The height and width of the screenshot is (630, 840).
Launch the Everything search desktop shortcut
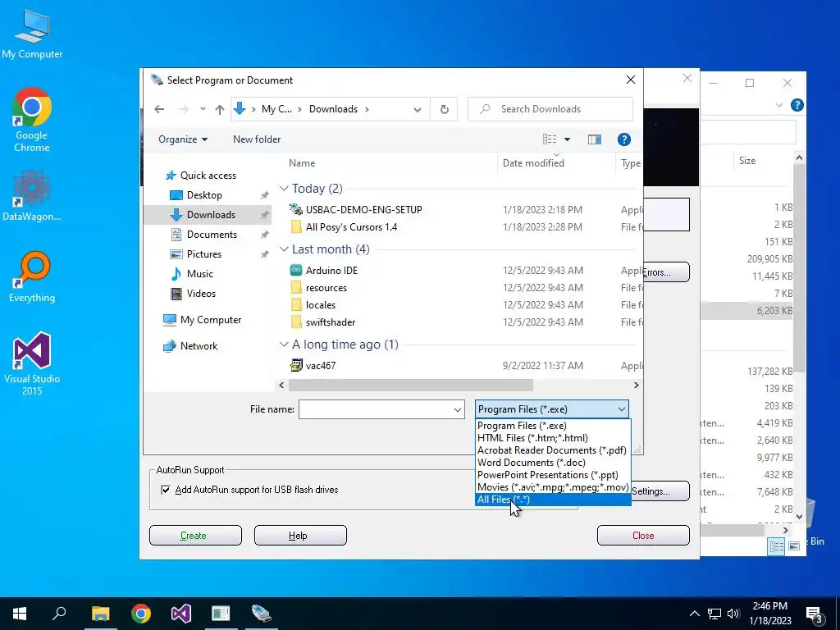32,277
